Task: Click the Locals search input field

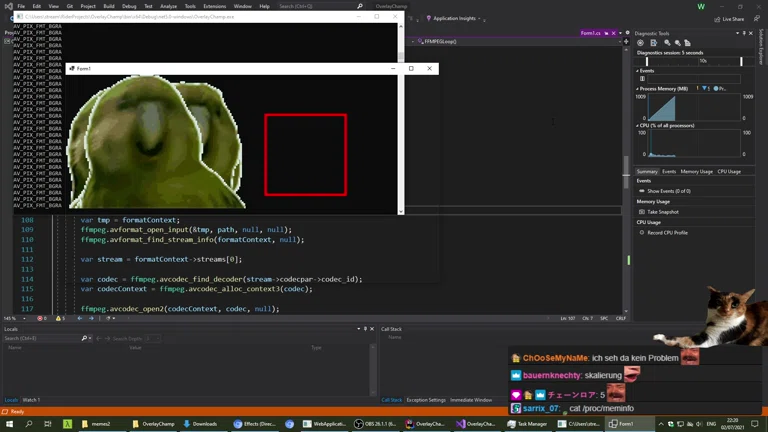Action: click(x=42, y=338)
